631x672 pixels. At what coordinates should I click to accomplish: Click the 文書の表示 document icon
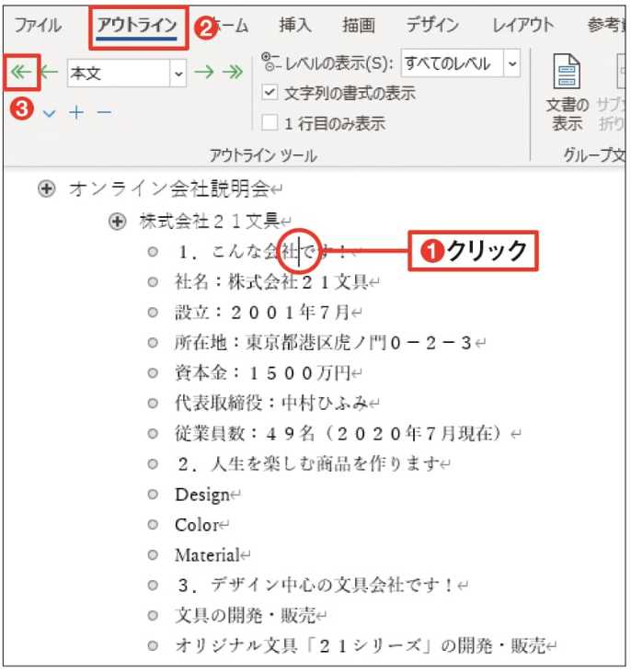pyautogui.click(x=567, y=71)
